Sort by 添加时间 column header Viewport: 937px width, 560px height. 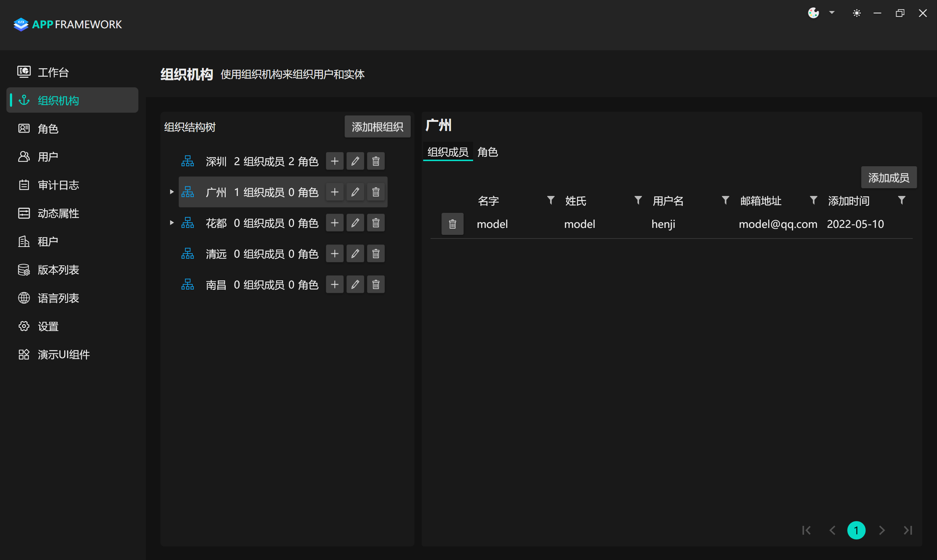click(849, 201)
